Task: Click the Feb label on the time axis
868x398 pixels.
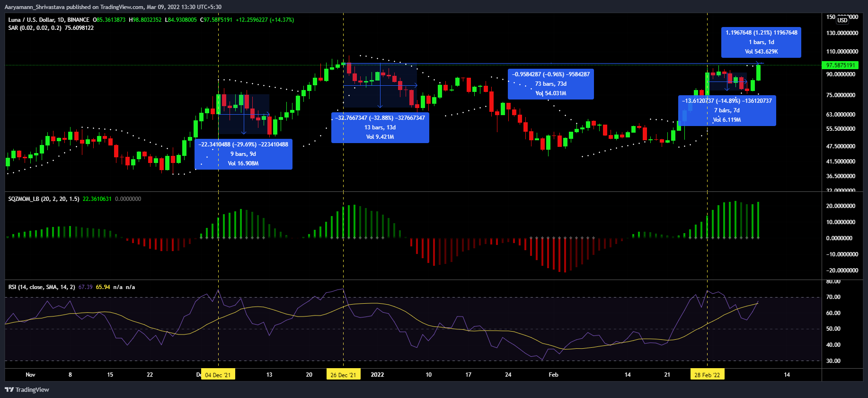Action: pyautogui.click(x=553, y=375)
